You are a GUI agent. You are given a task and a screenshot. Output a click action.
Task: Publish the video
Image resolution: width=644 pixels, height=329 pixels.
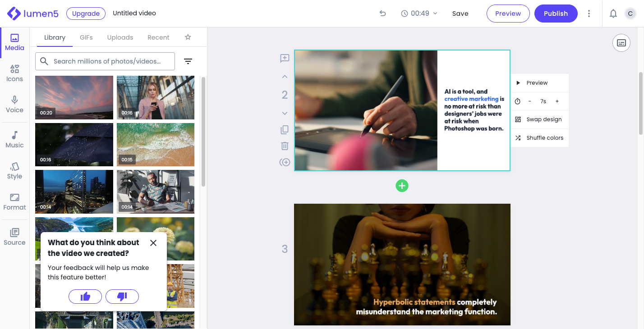pyautogui.click(x=556, y=14)
